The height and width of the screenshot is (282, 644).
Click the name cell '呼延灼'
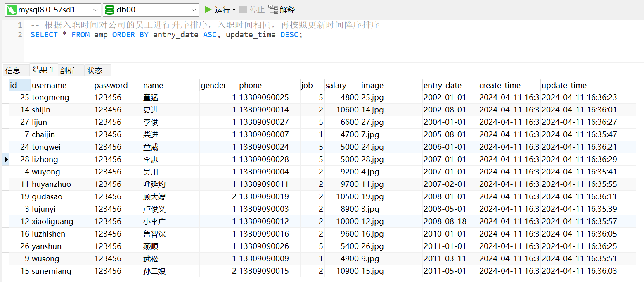tap(170, 184)
